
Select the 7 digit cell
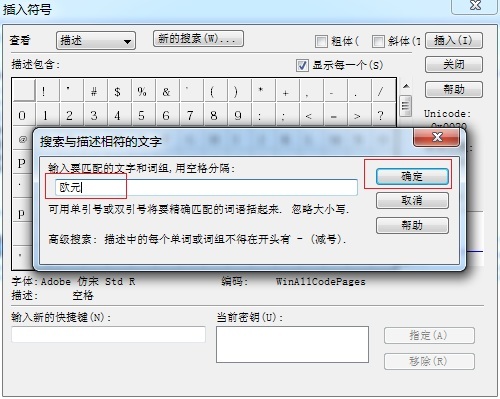[191, 114]
